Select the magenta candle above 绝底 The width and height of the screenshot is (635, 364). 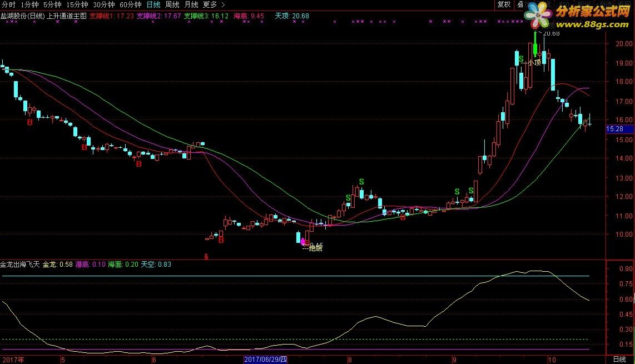302,241
